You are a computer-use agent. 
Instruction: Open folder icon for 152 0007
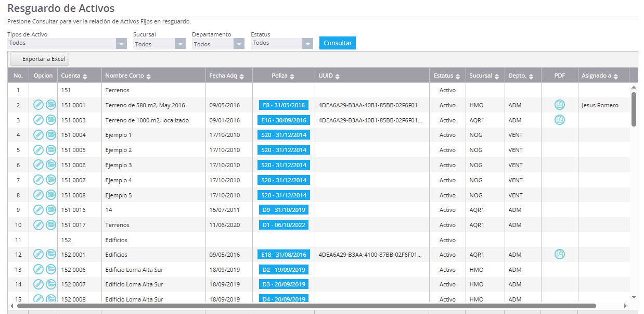pos(51,284)
